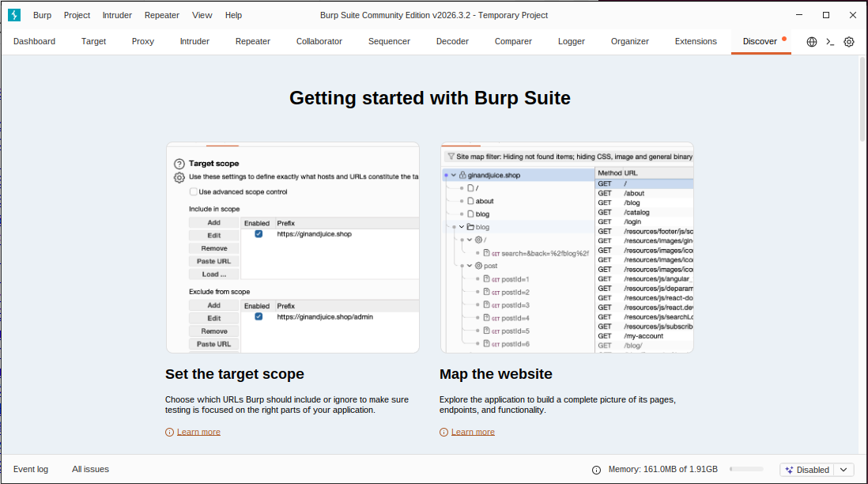Switch to the Proxy tab
Viewport: 868px width, 484px height.
coord(143,42)
